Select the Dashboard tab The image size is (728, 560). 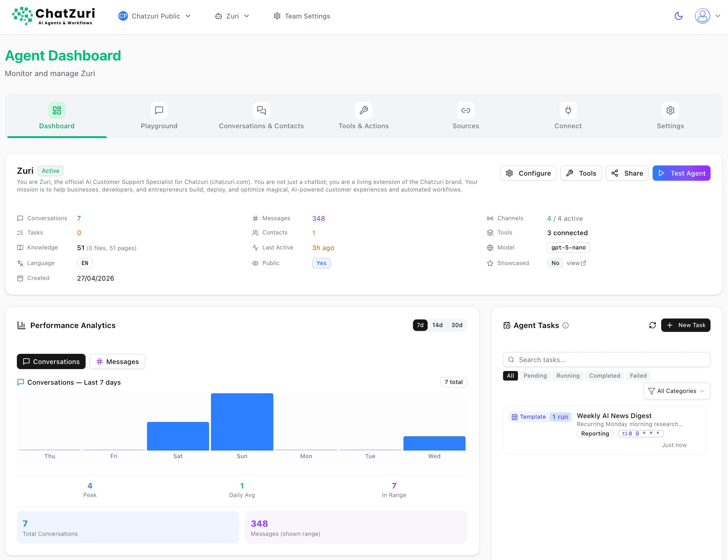[57, 116]
